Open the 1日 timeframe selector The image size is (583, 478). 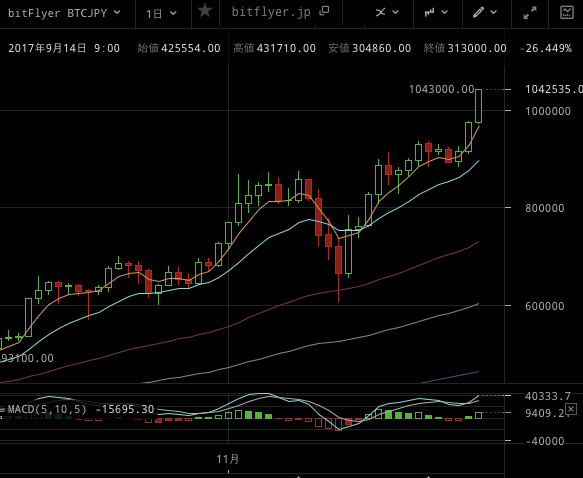click(161, 14)
